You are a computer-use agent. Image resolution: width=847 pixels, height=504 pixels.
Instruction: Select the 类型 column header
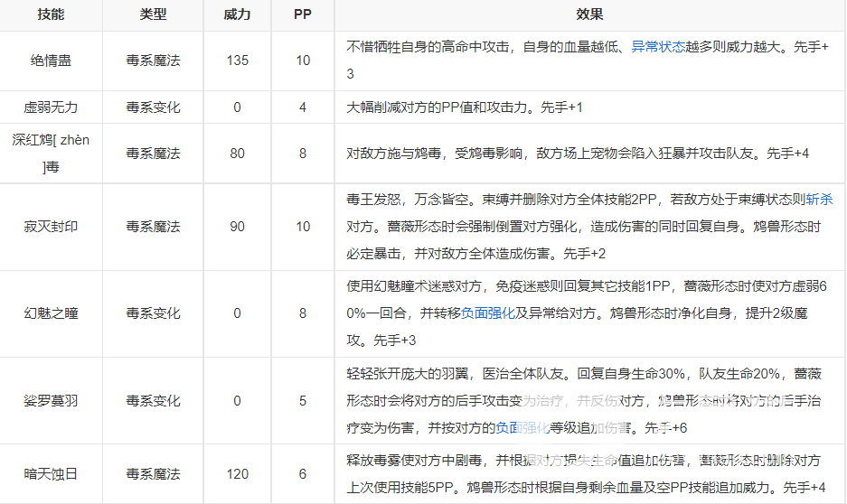(153, 15)
